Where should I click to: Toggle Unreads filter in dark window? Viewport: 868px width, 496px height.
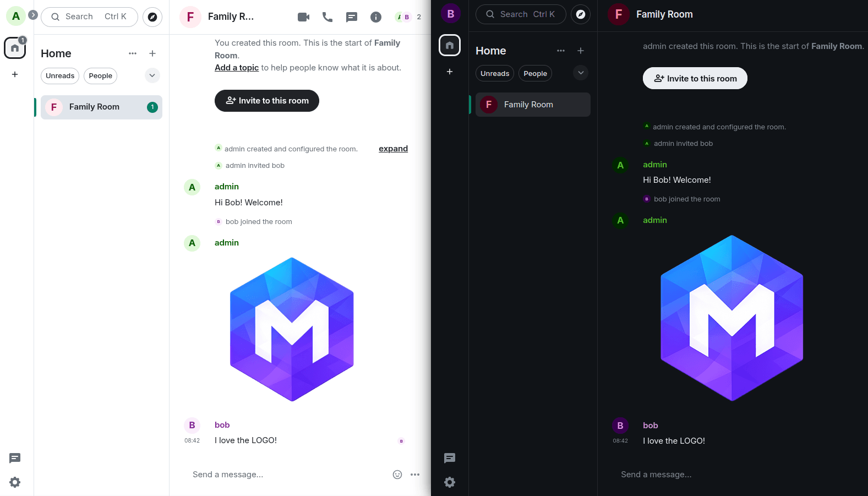(x=495, y=73)
